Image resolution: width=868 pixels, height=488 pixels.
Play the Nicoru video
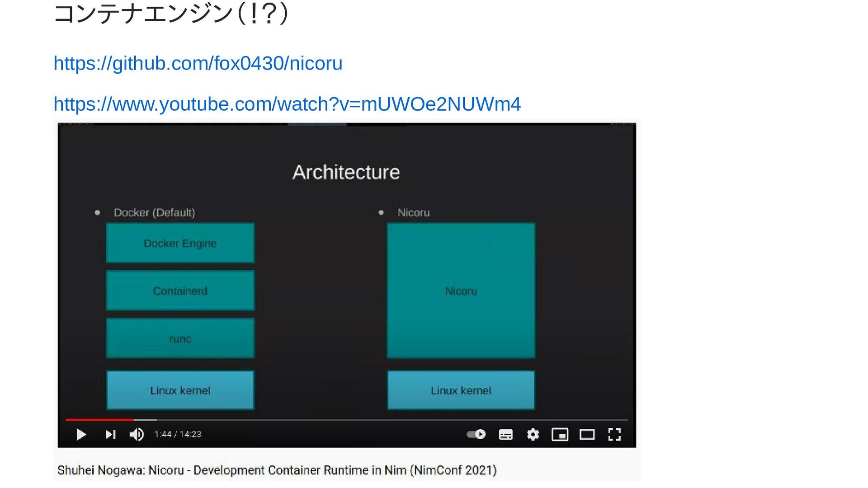81,435
